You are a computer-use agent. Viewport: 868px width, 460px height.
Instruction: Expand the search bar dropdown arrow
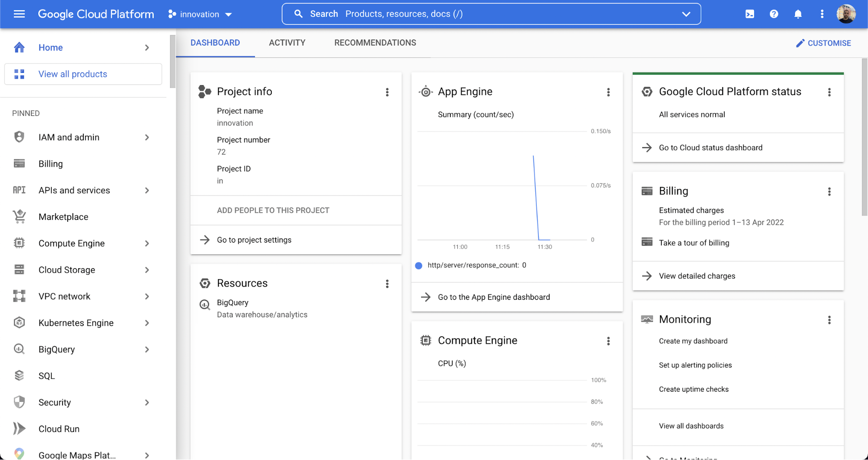coord(686,14)
